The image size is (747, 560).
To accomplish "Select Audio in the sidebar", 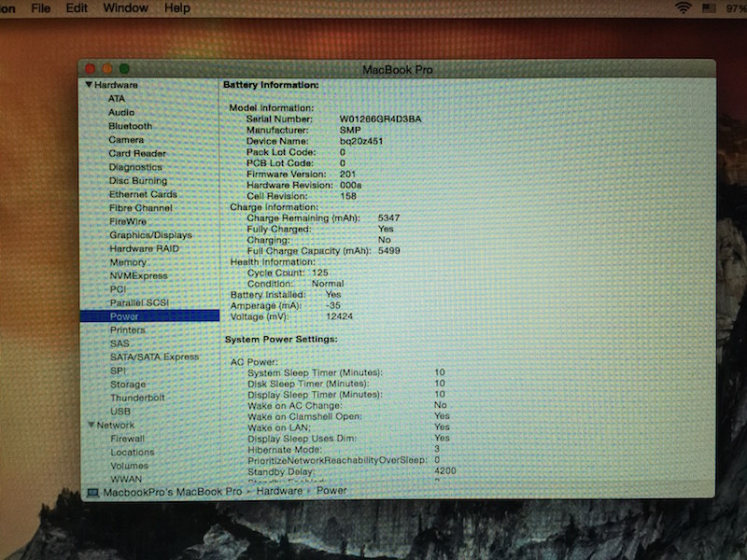I will point(121,112).
